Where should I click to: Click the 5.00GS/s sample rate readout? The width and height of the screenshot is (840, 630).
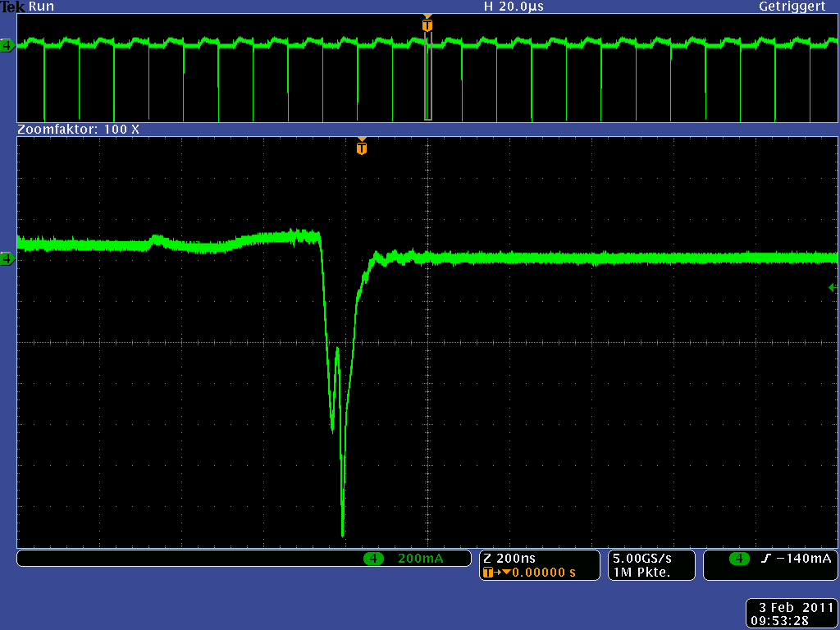coord(641,559)
